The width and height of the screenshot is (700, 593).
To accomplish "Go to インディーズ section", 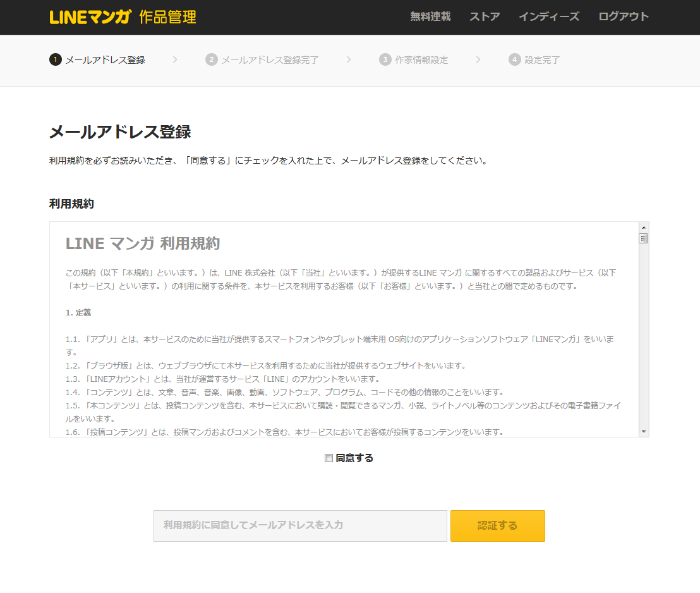I will [x=548, y=16].
